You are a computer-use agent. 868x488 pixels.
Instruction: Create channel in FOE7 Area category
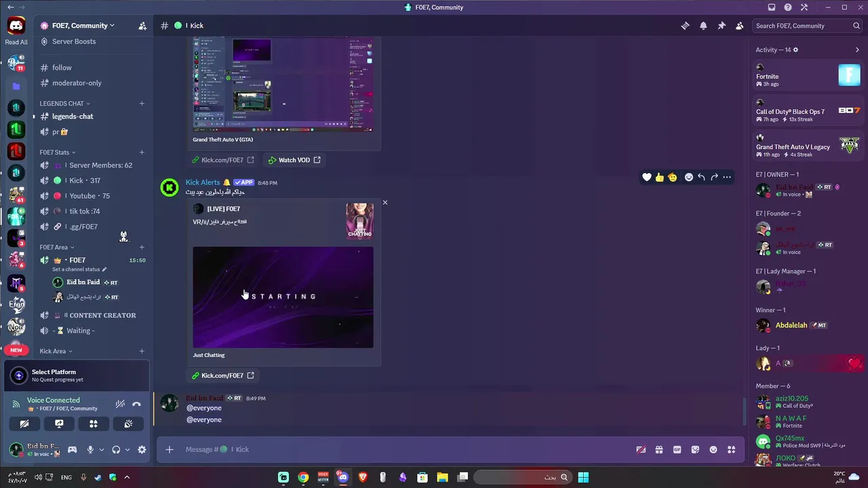tap(142, 247)
